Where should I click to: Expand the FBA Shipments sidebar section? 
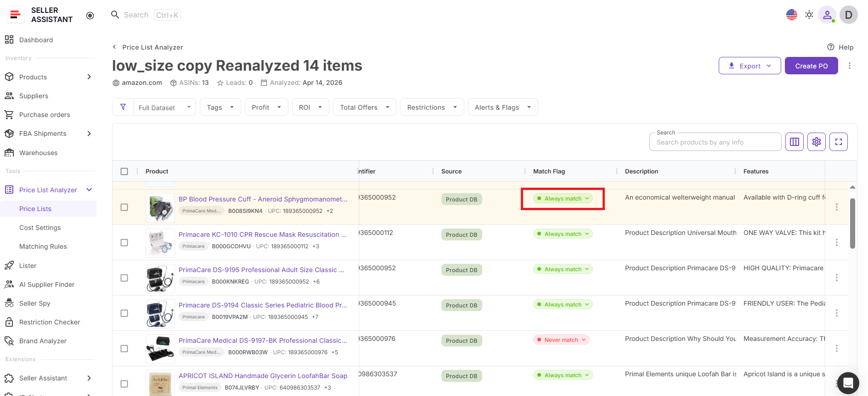point(89,134)
